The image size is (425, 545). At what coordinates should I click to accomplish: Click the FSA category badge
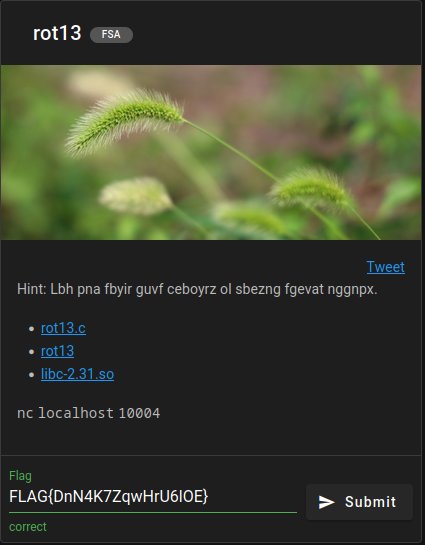[111, 35]
